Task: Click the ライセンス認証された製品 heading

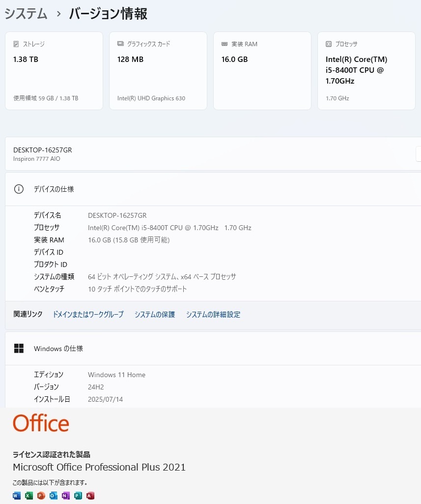Action: pyautogui.click(x=52, y=454)
